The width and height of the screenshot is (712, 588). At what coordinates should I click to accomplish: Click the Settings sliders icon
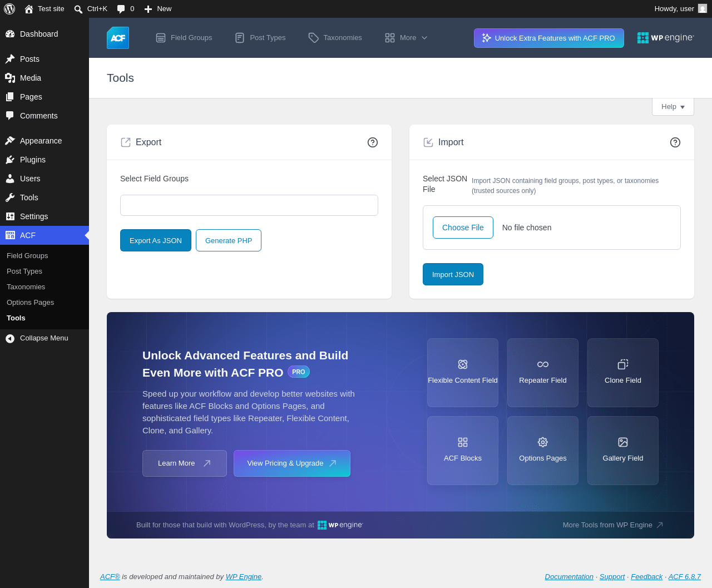pyautogui.click(x=10, y=216)
